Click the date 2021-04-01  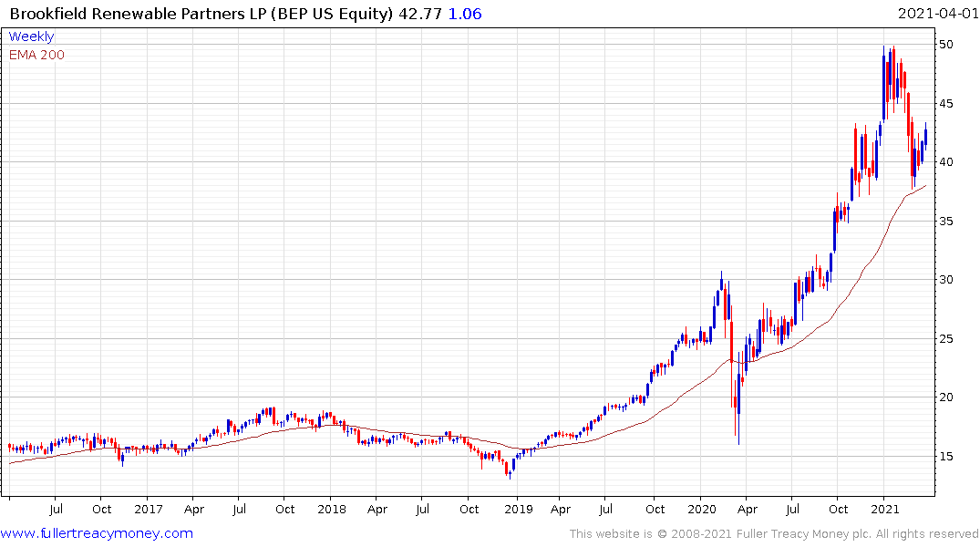click(x=938, y=14)
